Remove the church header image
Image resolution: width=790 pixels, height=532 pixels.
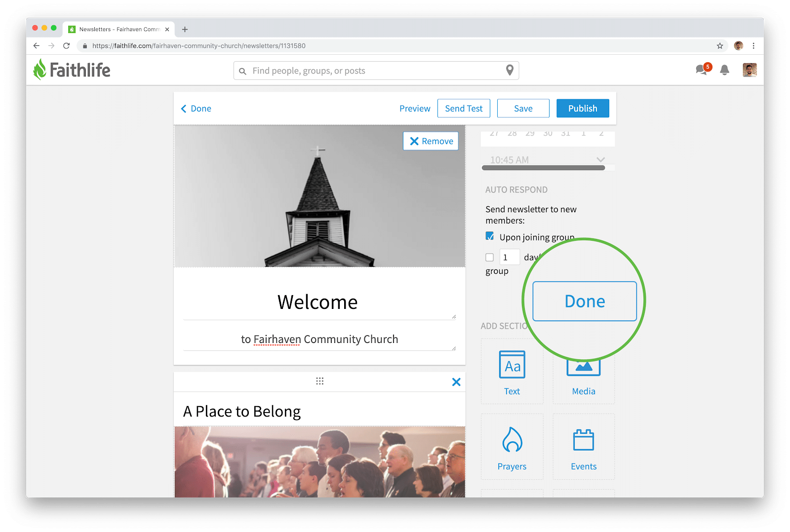(x=431, y=141)
